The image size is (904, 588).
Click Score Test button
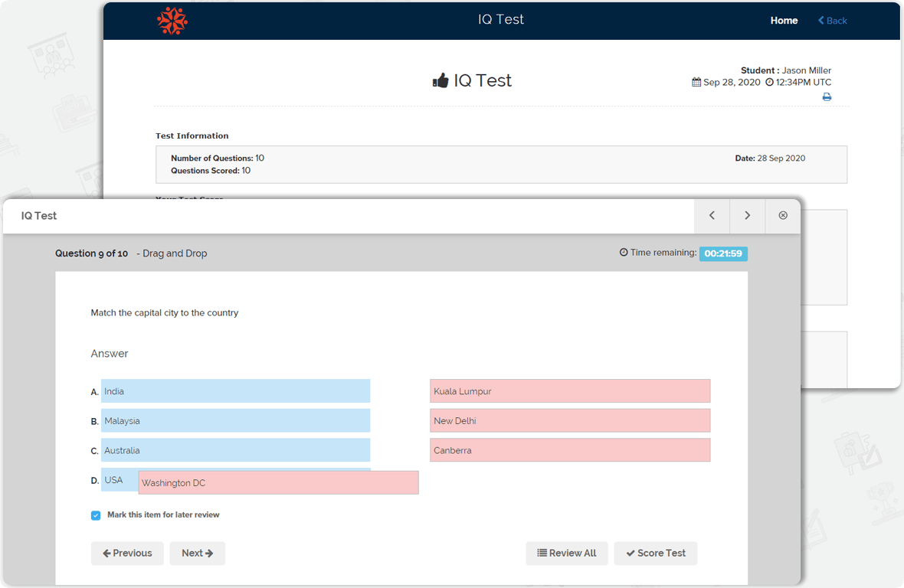pyautogui.click(x=656, y=554)
